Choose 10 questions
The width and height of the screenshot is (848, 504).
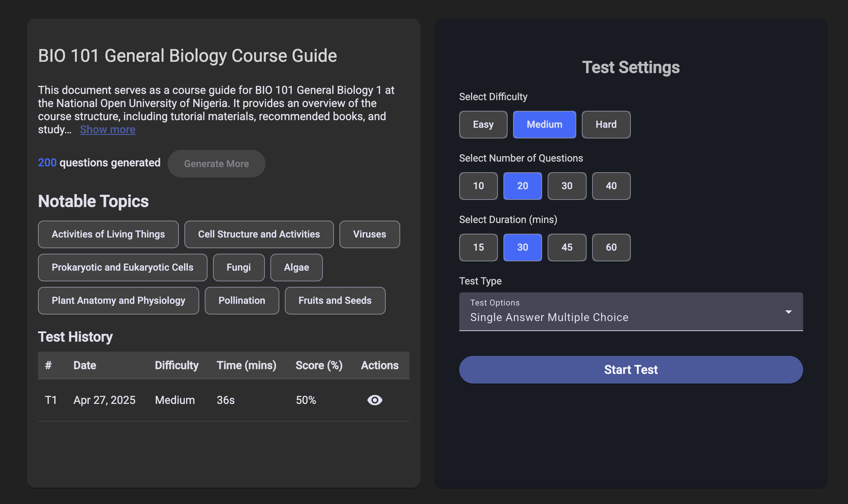point(478,186)
